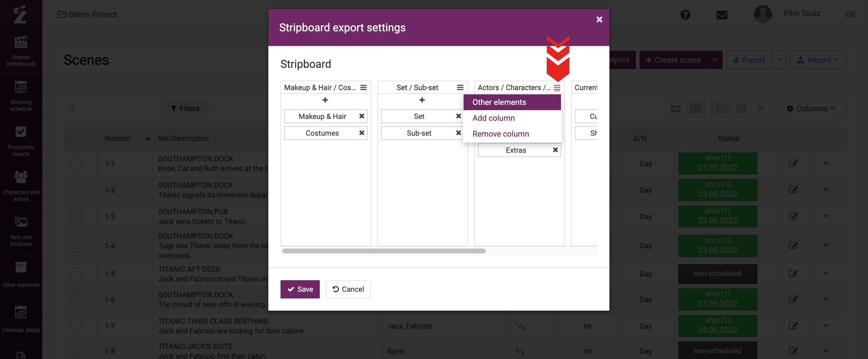Choose Other elements menu entry
868x359 pixels.
[x=512, y=102]
